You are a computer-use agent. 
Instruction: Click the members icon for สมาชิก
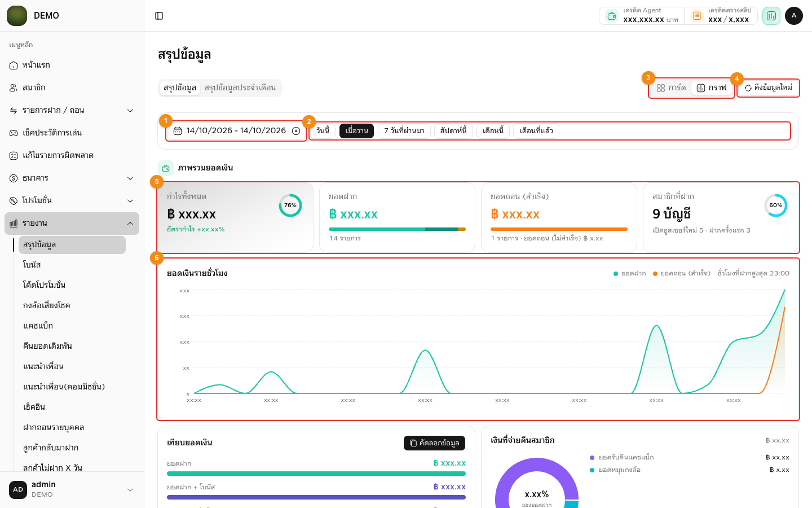click(14, 88)
